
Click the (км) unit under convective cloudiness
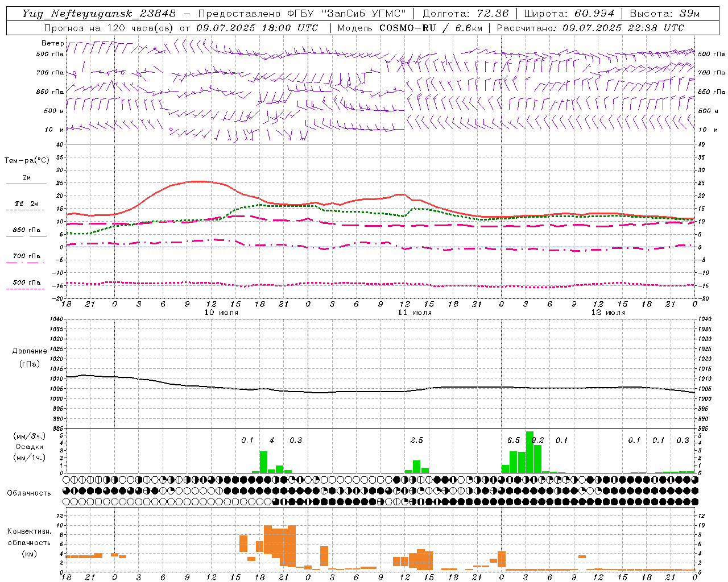tap(30, 554)
